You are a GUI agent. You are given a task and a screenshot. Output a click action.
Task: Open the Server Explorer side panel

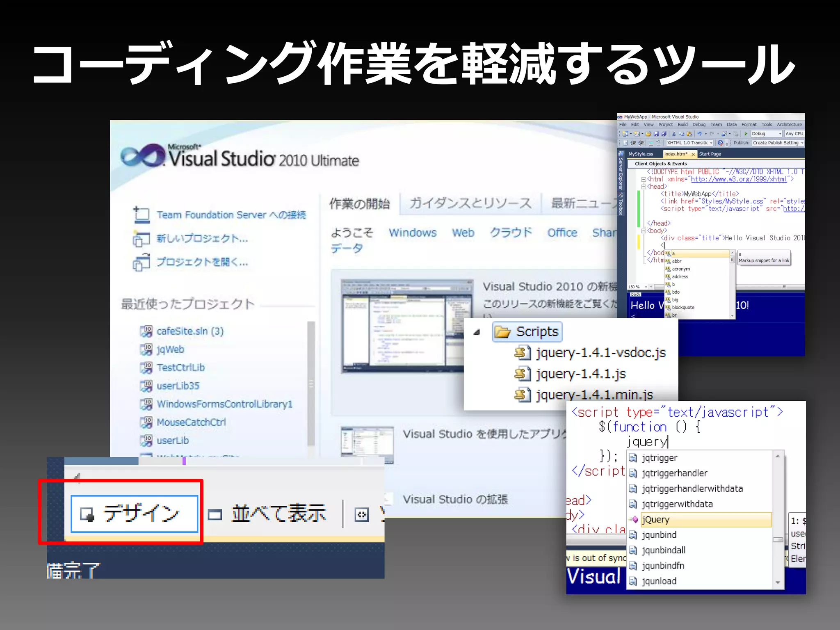(621, 170)
